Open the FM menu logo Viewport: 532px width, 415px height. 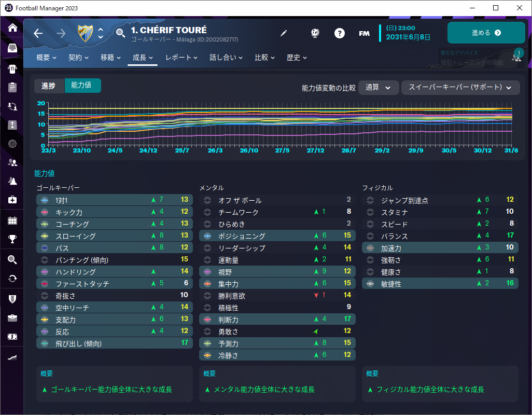click(x=364, y=33)
